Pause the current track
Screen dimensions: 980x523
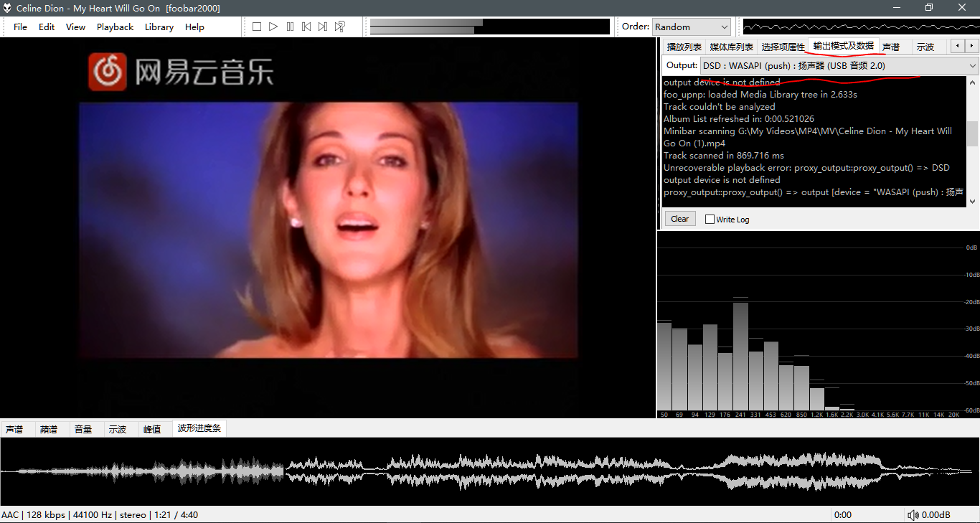(x=290, y=27)
